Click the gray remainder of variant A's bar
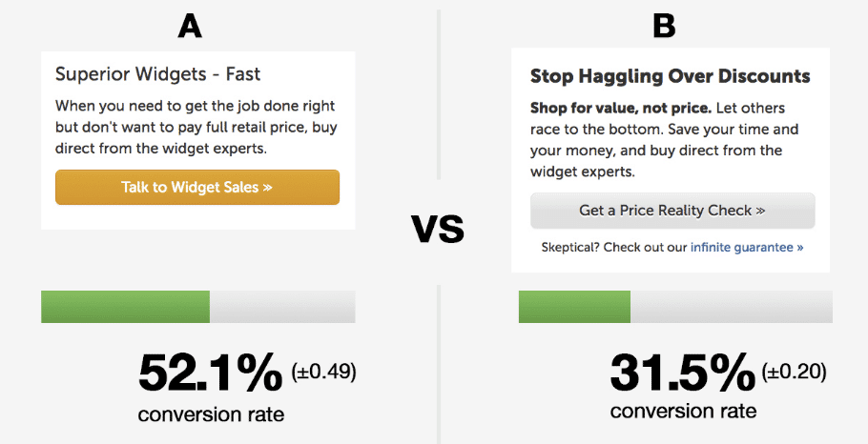Screen dimensions: 868x444 tap(282, 307)
